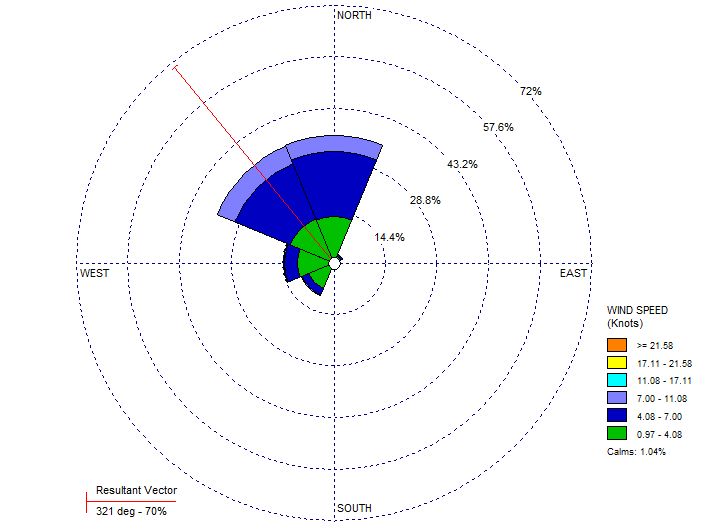
Task: Click the cyan 11.08 - 17.11 legend swatch
Action: (x=615, y=380)
